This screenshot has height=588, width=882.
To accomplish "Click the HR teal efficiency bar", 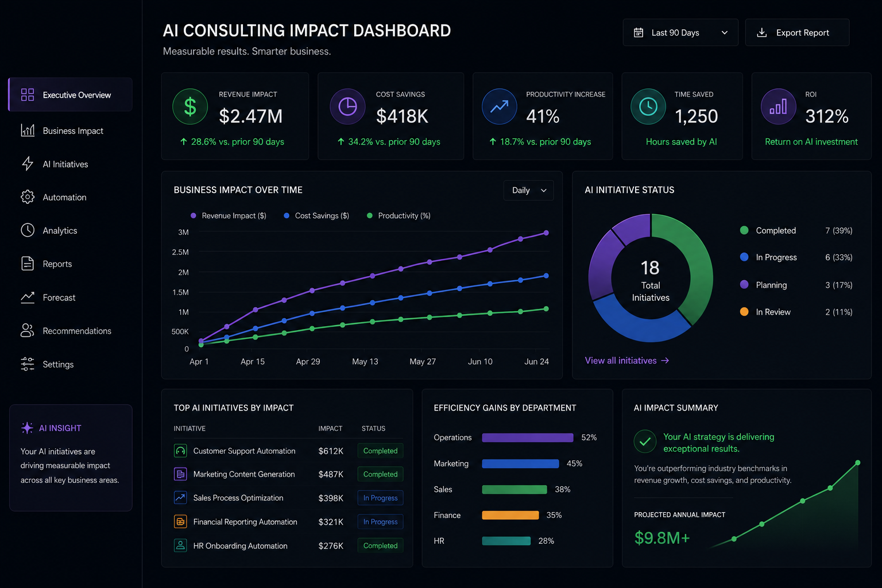I will (x=506, y=541).
